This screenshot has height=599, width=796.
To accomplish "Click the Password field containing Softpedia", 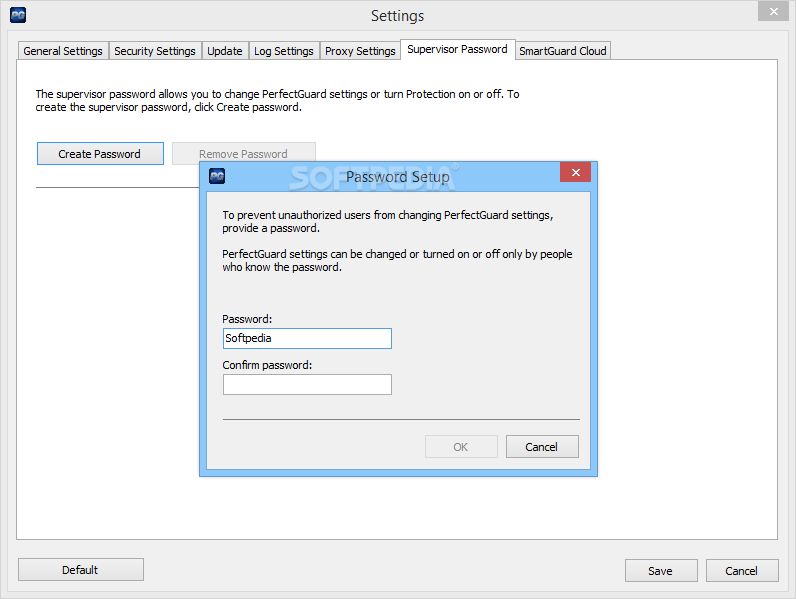I will pos(307,338).
